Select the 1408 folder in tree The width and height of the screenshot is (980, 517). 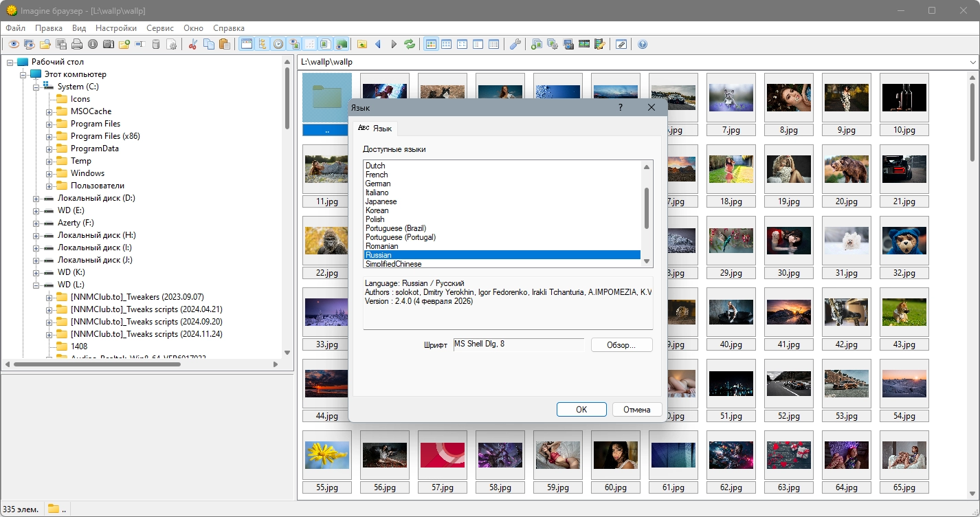(79, 346)
